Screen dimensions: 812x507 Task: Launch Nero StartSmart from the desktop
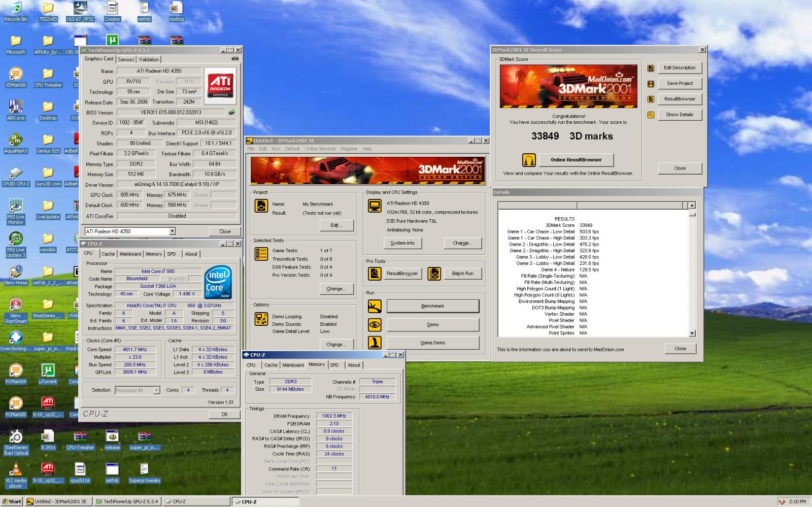16,311
